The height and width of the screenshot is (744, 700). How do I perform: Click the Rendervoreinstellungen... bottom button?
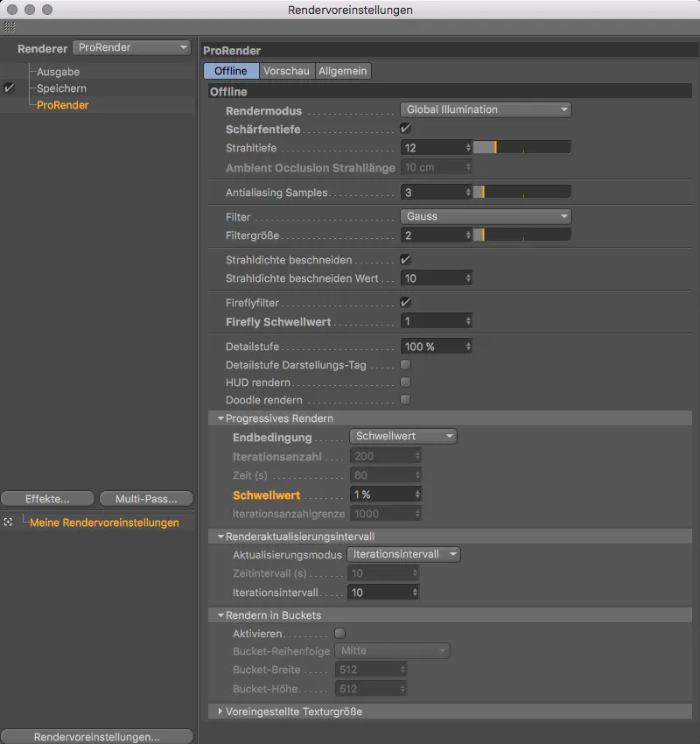(x=97, y=736)
